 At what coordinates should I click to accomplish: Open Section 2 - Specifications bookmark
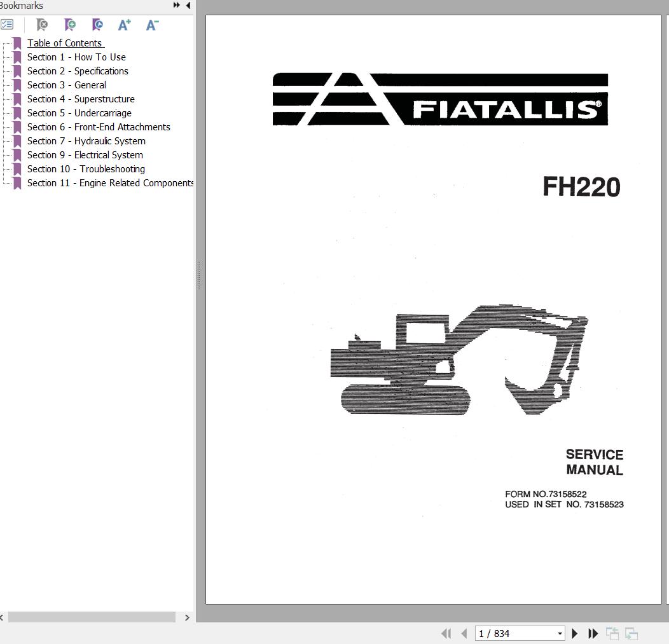pos(78,71)
